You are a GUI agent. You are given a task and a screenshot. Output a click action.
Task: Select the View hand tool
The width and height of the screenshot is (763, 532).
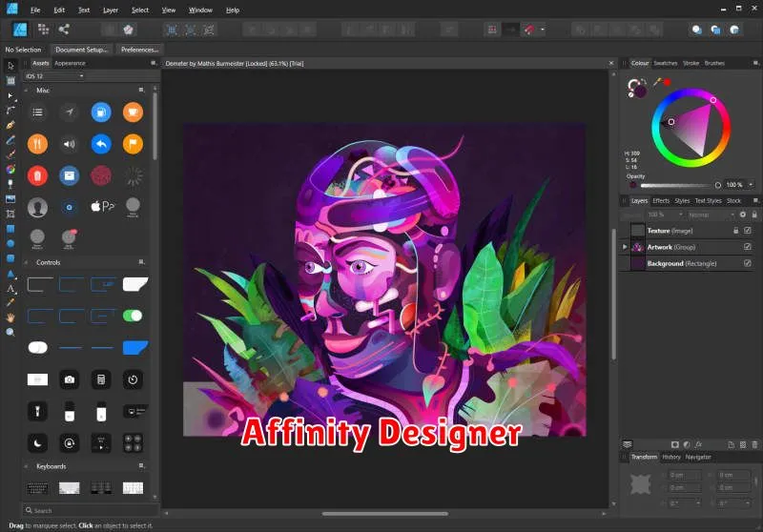[10, 317]
